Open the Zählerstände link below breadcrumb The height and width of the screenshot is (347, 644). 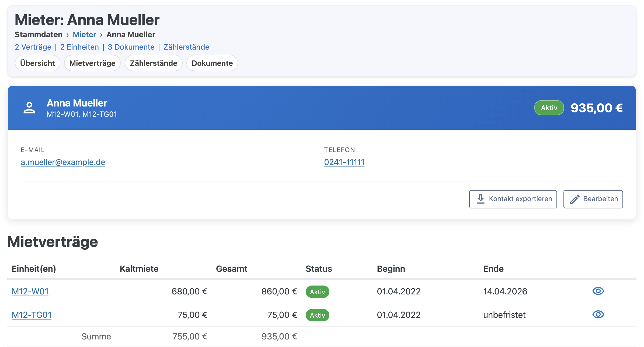186,47
